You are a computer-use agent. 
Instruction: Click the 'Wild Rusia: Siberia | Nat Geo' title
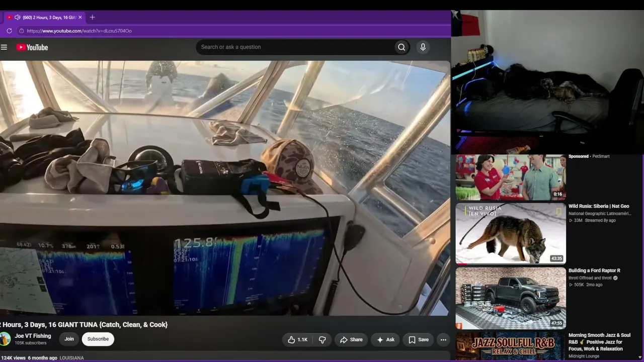pos(599,206)
